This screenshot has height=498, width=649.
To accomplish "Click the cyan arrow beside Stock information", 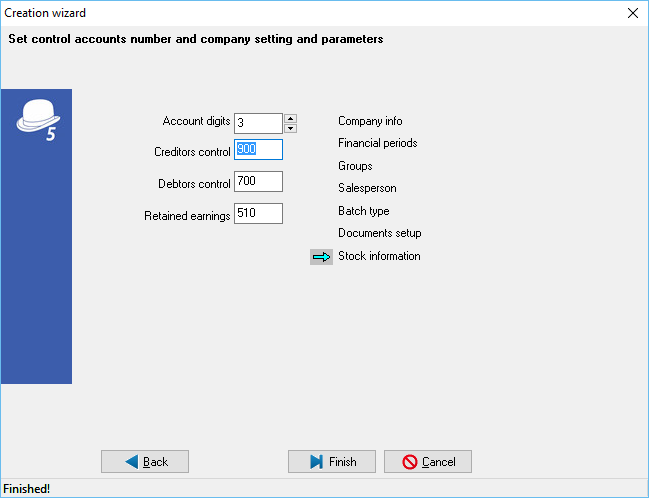I will (321, 257).
